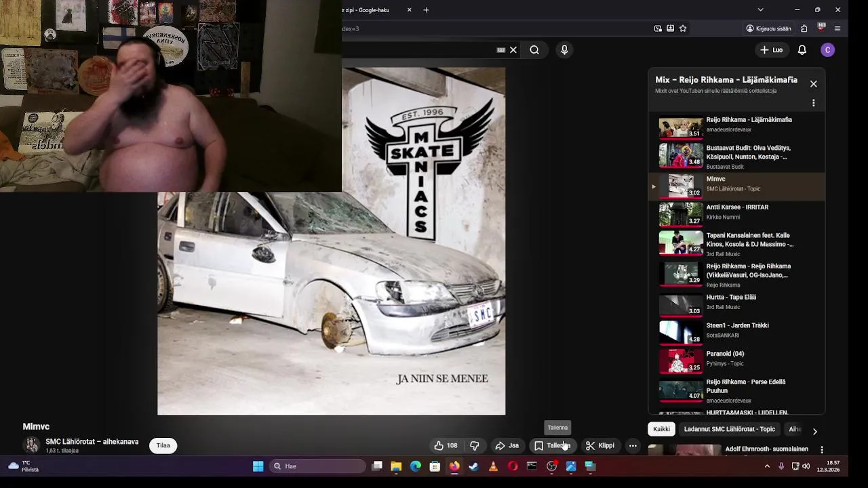Open VLC media player from taskbar
The width and height of the screenshot is (868, 488).
pos(493,466)
